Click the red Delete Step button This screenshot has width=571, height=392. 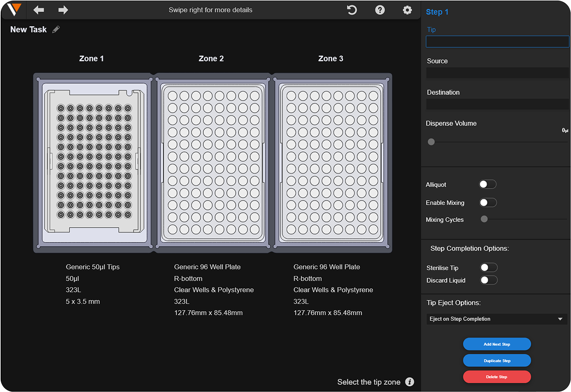[497, 377]
